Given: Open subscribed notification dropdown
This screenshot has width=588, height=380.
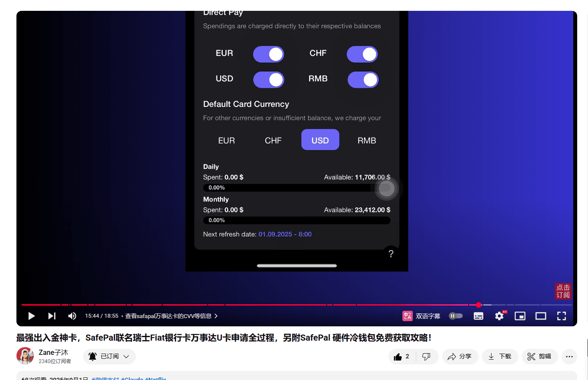Looking at the screenshot, I should tap(109, 357).
